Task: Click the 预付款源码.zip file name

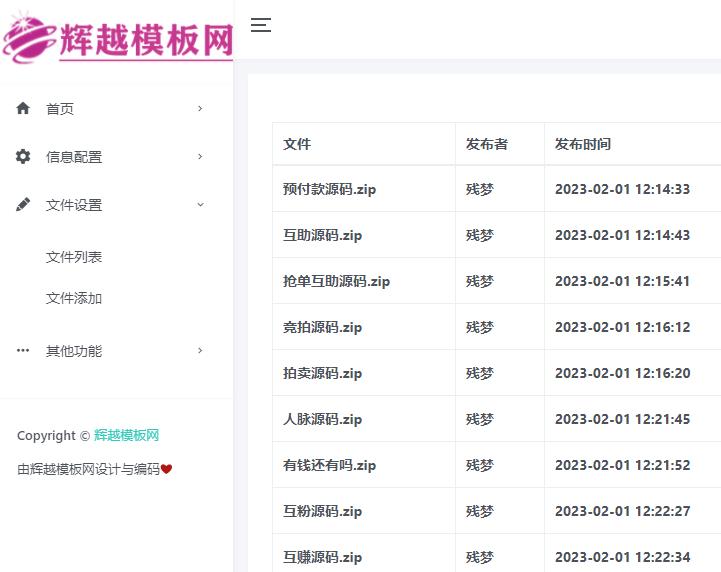Action: click(x=329, y=189)
